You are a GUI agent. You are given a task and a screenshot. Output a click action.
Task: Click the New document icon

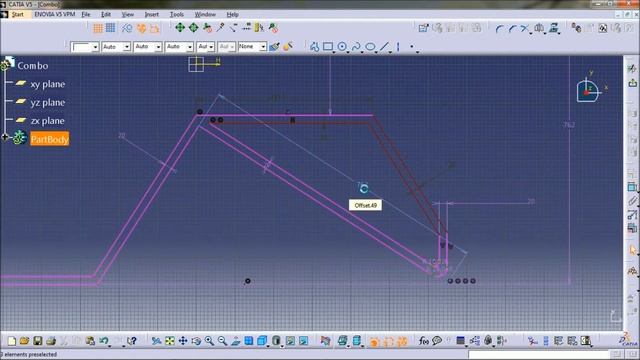[11, 341]
